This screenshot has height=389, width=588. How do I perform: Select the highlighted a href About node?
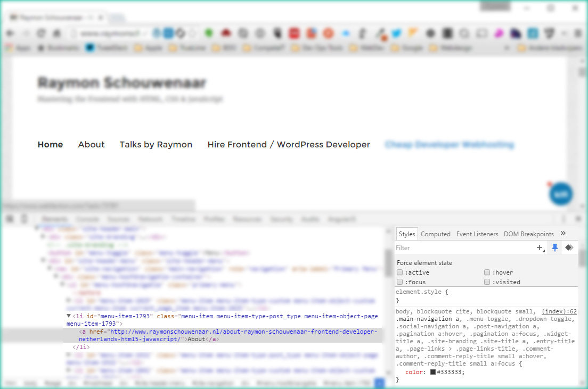coord(223,335)
